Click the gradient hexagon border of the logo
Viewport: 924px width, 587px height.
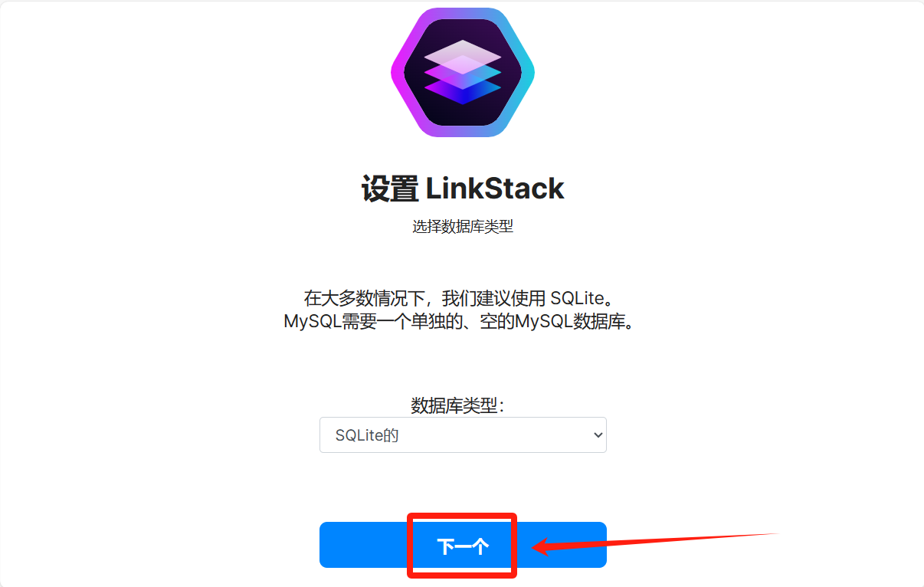coord(398,73)
